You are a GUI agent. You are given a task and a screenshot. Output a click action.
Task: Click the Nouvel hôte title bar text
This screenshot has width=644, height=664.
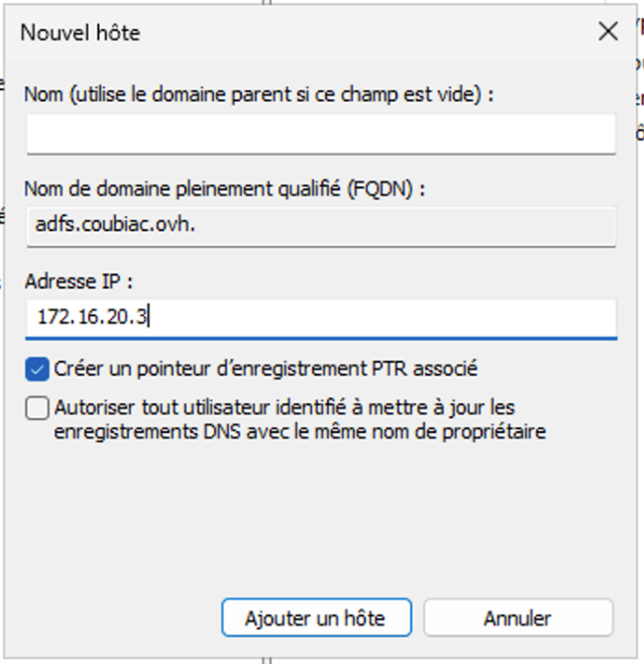click(x=80, y=33)
